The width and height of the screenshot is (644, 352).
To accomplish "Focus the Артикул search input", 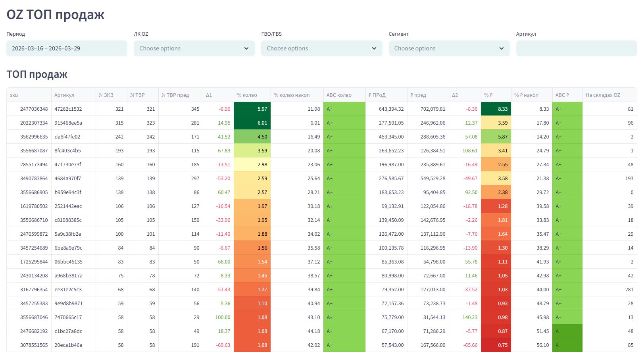I will pos(577,48).
